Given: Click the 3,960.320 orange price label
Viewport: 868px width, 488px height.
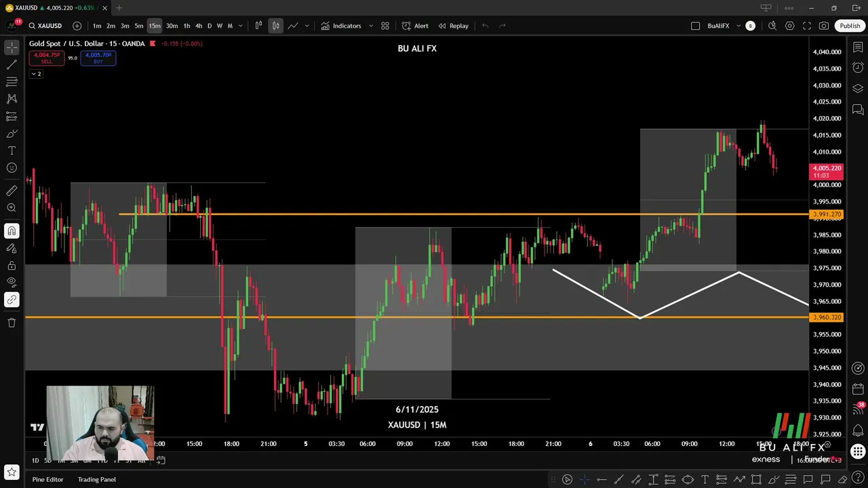Looking at the screenshot, I should (x=827, y=317).
